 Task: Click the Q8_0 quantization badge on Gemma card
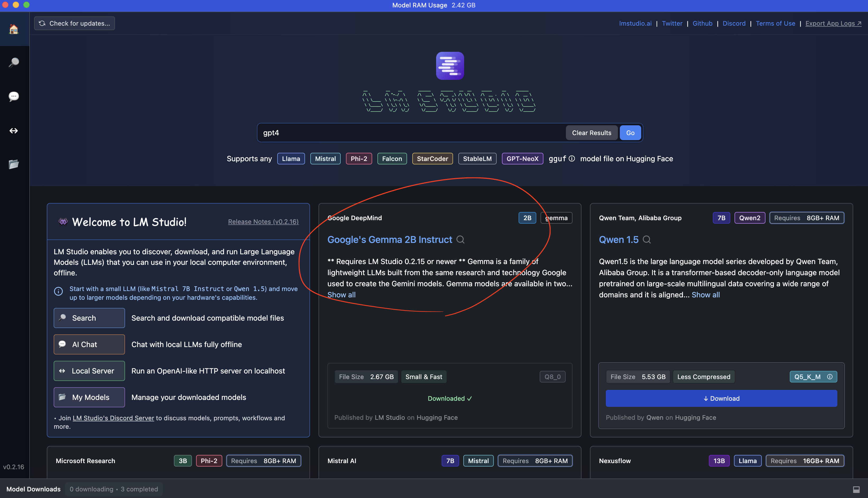[x=552, y=377]
